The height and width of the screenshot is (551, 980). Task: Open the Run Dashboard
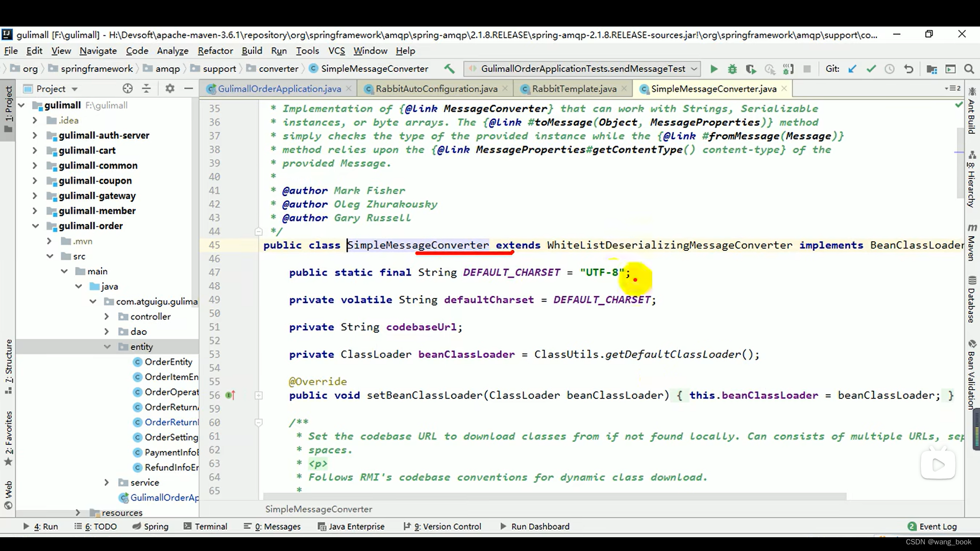pos(534,526)
